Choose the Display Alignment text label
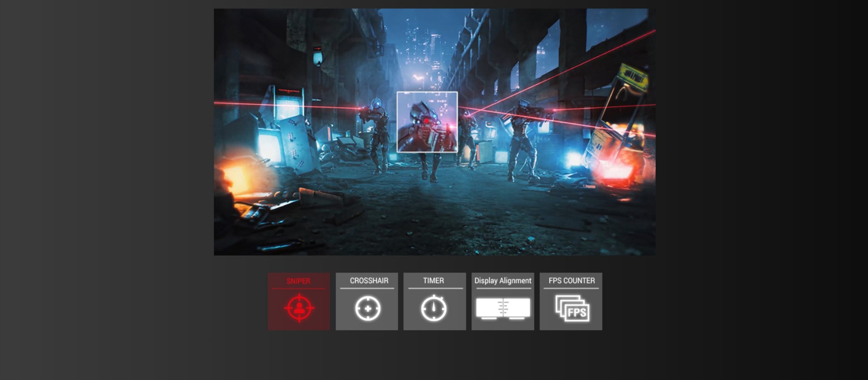 coord(503,281)
